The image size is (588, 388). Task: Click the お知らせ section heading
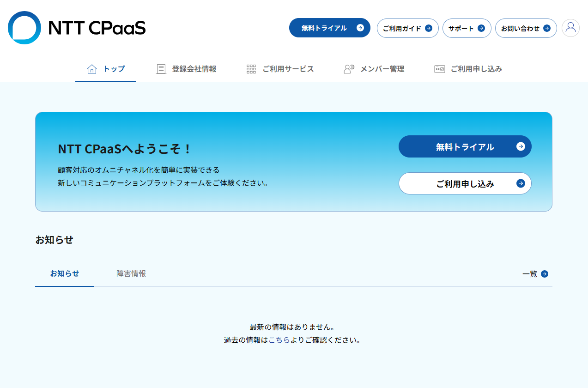click(54, 240)
